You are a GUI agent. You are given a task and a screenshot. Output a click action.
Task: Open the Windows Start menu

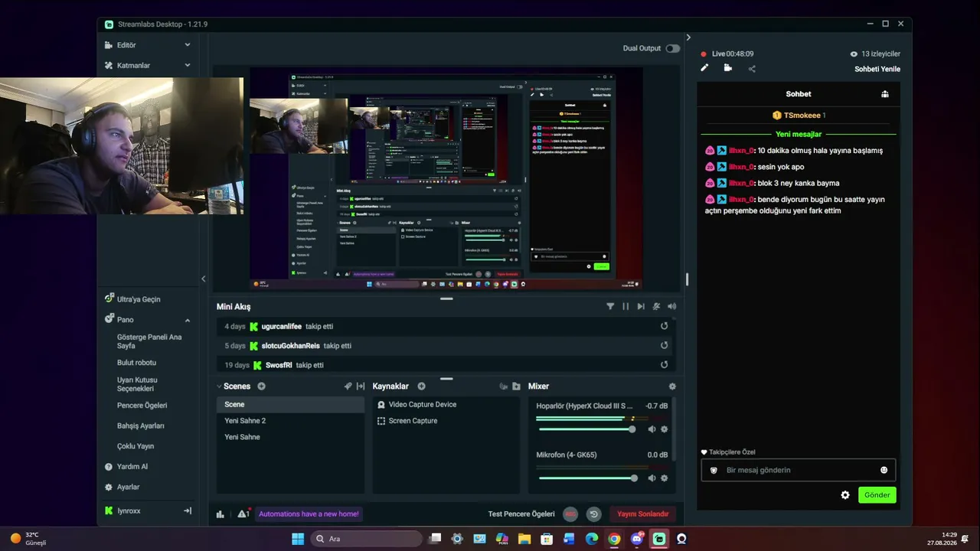tap(298, 539)
